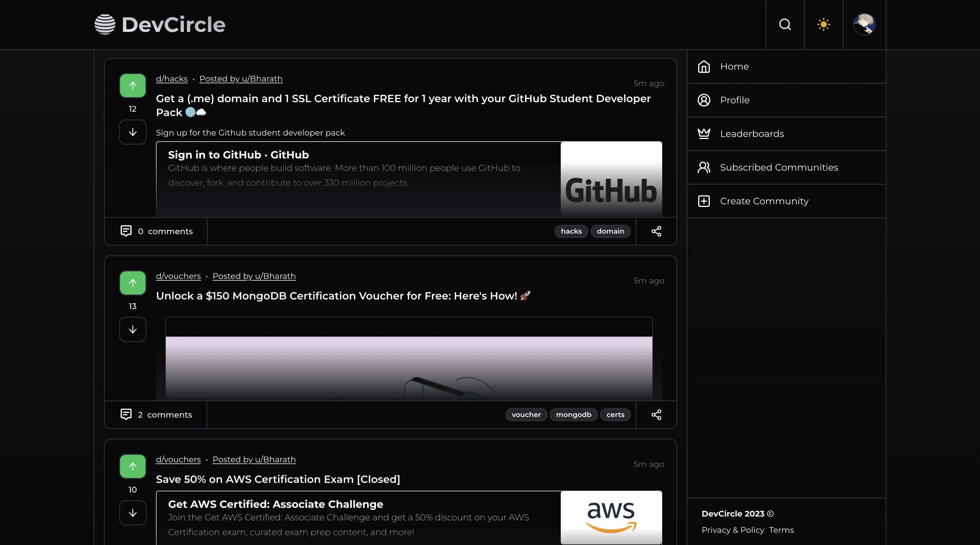
Task: Open Subscribed Communities in the sidebar
Action: (786, 167)
